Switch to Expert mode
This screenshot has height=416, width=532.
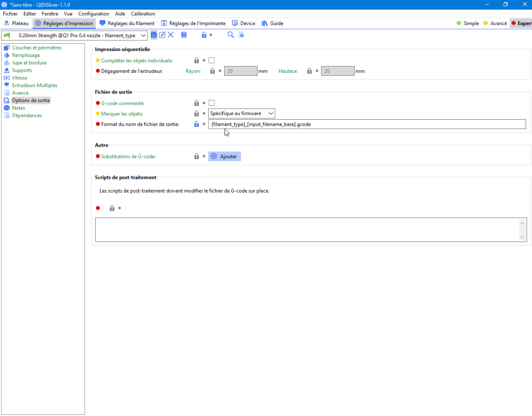coord(521,23)
